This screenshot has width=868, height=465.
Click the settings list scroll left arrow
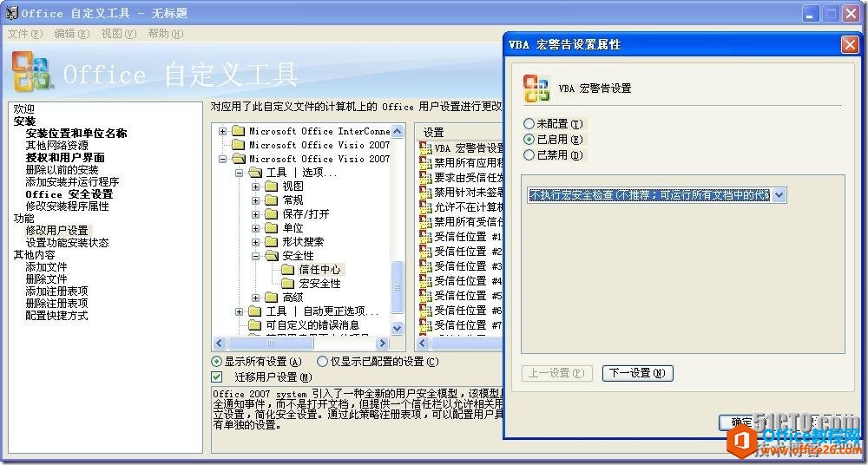[x=423, y=344]
